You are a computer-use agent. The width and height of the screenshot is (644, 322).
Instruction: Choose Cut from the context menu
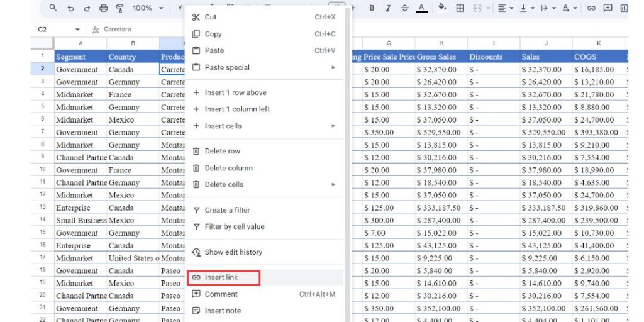tap(264, 17)
